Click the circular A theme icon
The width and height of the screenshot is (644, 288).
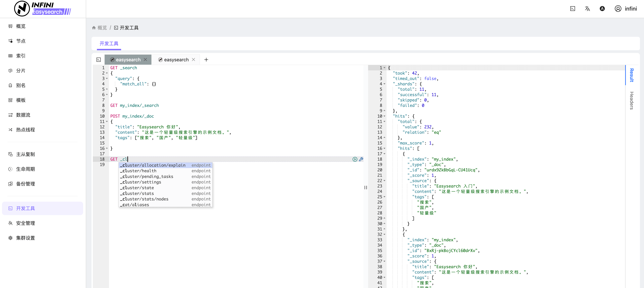(602, 9)
